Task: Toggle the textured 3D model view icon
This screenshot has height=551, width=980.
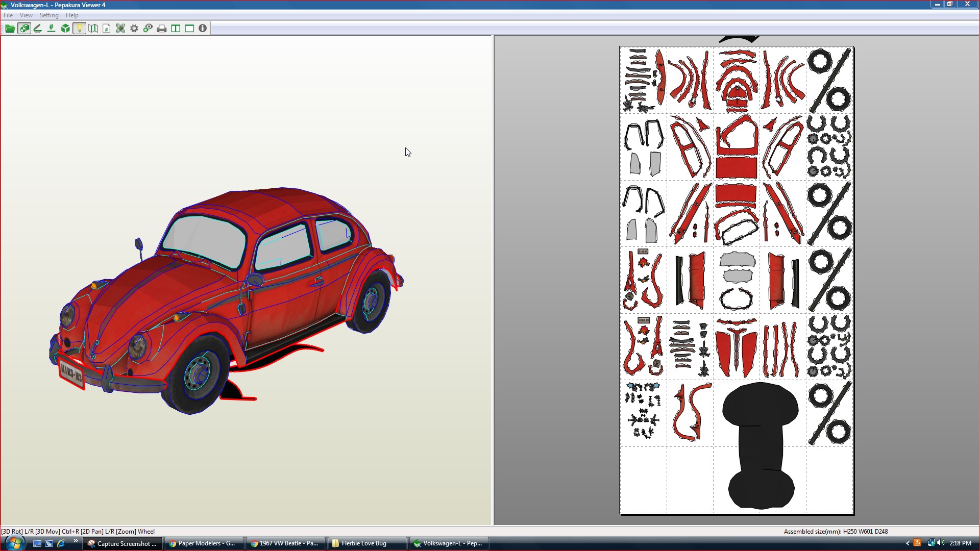Action: click(x=24, y=29)
